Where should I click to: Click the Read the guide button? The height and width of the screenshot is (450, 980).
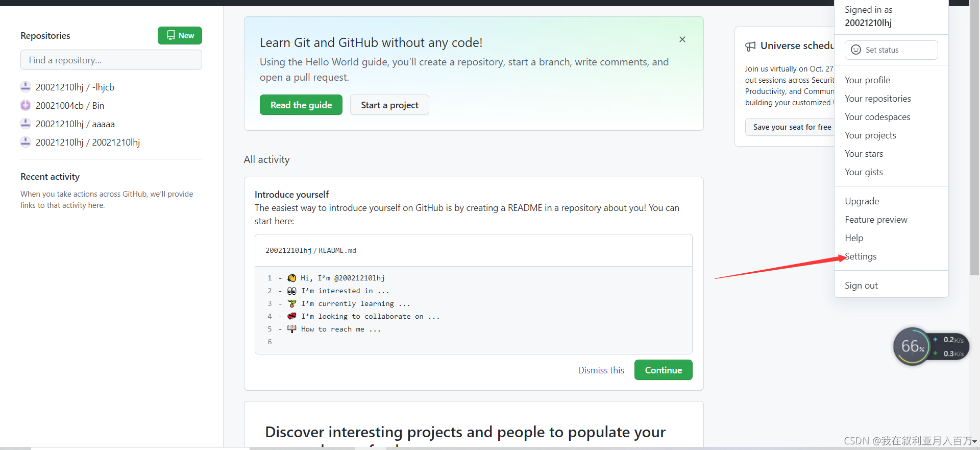(301, 105)
